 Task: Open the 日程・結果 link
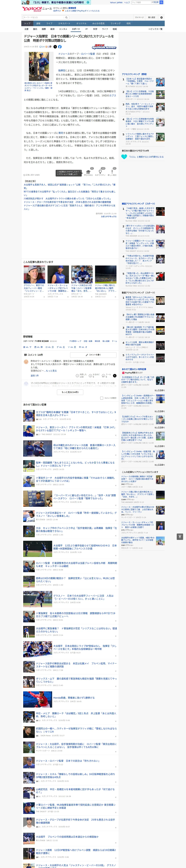pos(88,341)
